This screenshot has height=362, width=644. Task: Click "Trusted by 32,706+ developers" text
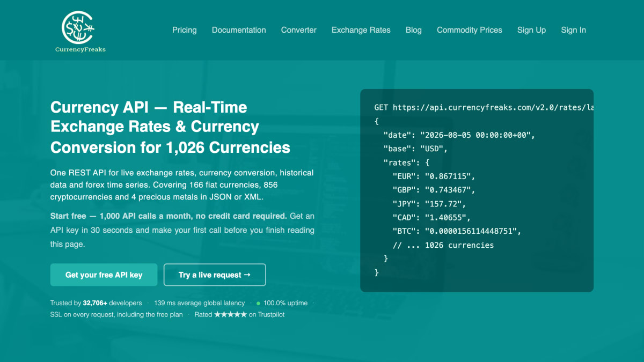pyautogui.click(x=96, y=303)
